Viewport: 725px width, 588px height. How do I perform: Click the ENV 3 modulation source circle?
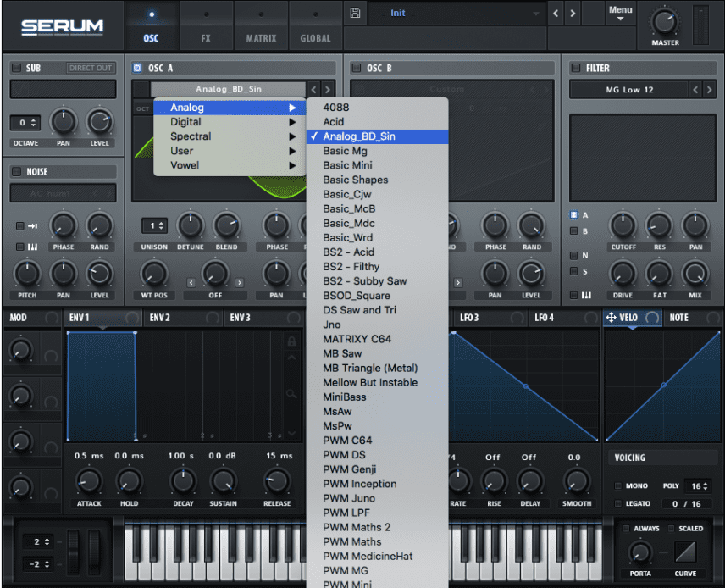coord(293,318)
